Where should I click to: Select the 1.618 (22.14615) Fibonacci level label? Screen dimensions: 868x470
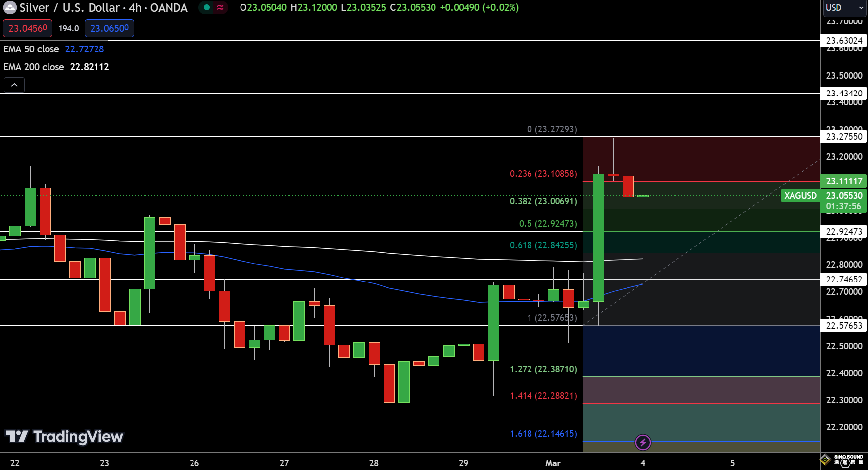[x=543, y=434]
